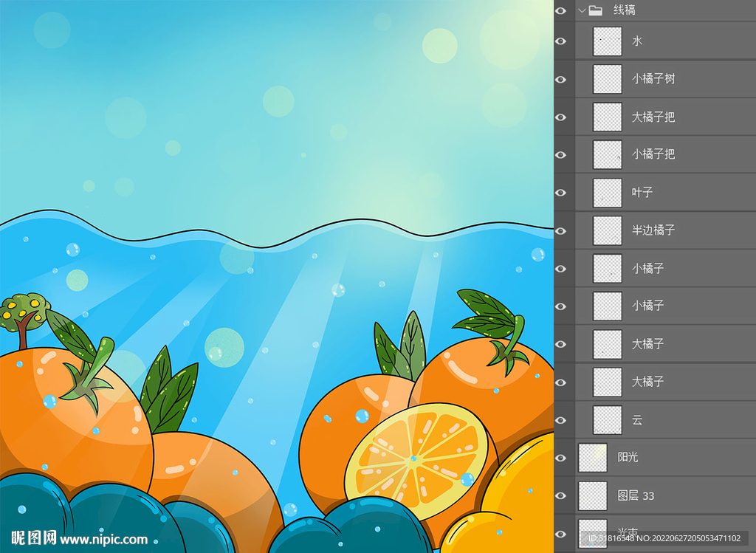Select the 大橘子把 layer thumbnail
The image size is (756, 553).
608,117
